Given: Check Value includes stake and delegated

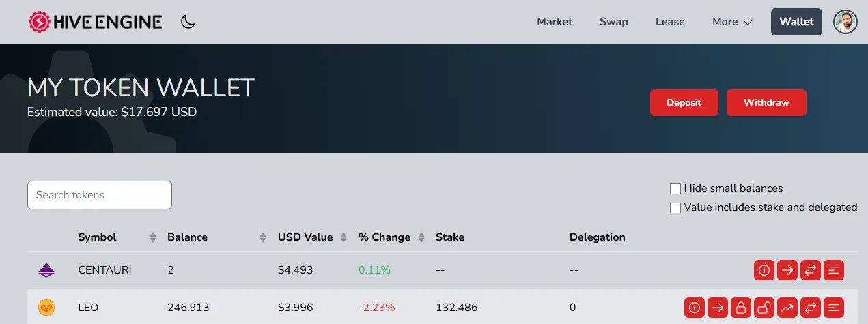Looking at the screenshot, I should click(x=675, y=208).
